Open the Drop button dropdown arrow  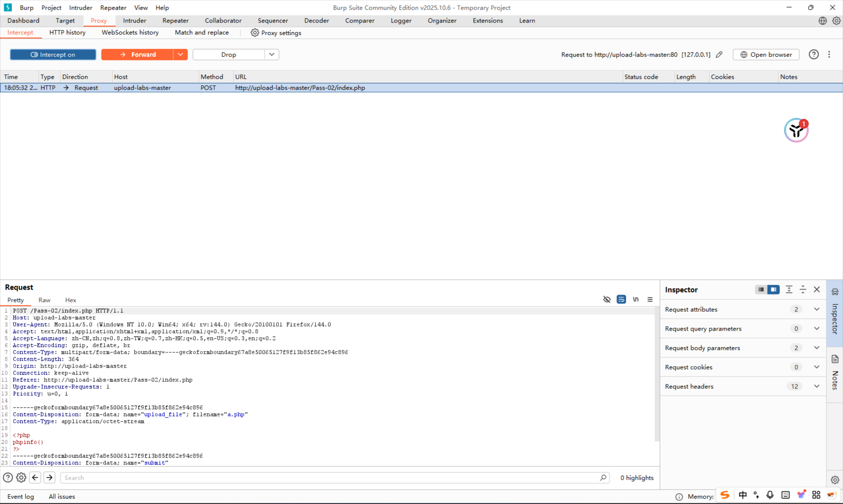click(271, 55)
